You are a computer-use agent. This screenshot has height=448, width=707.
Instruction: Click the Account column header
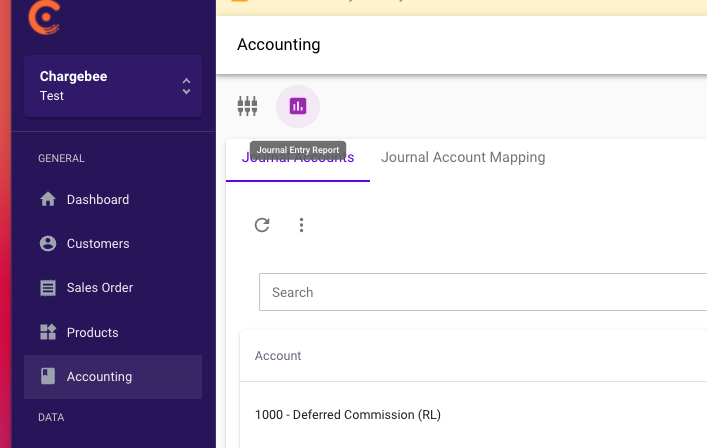point(278,356)
